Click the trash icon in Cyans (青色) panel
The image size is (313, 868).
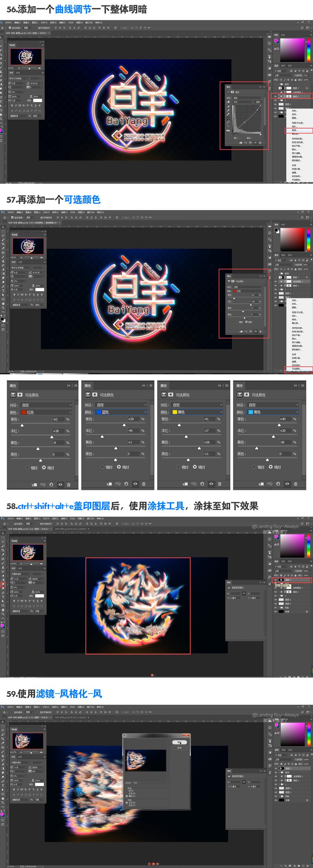pyautogui.click(x=295, y=484)
